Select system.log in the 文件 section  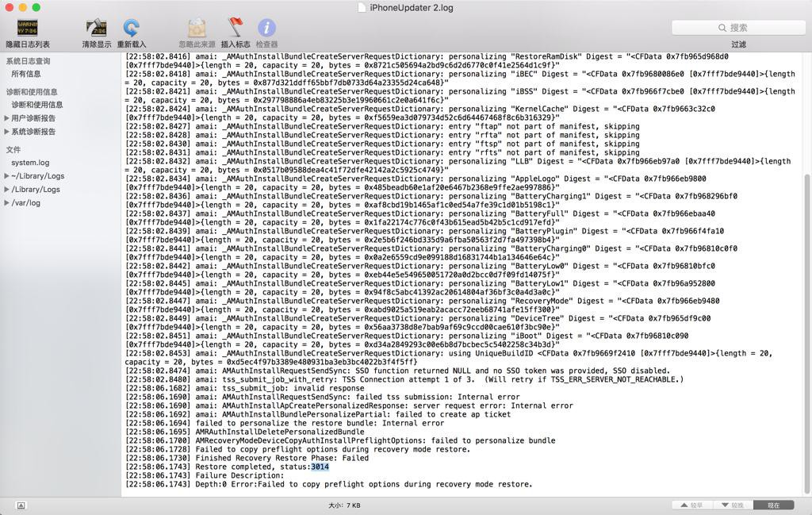[31, 163]
